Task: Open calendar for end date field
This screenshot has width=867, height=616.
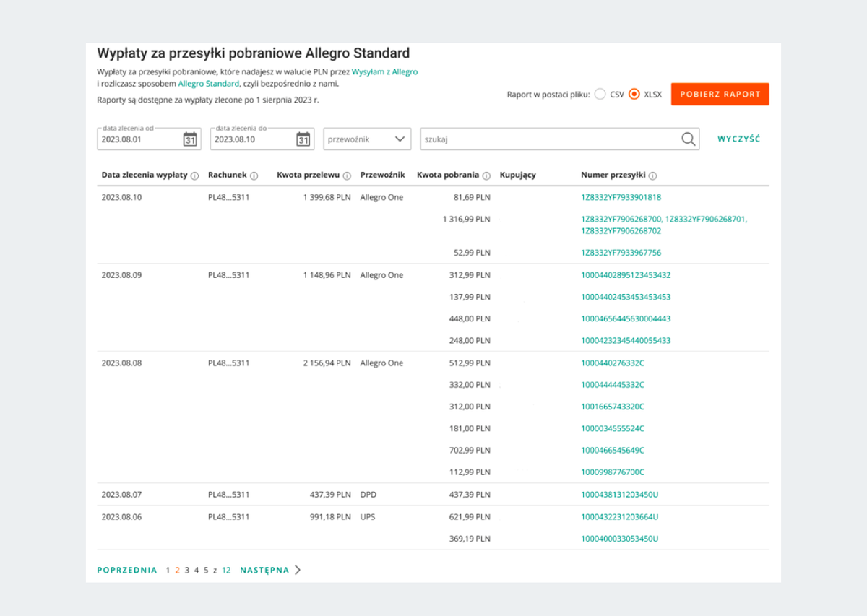Action: (303, 139)
